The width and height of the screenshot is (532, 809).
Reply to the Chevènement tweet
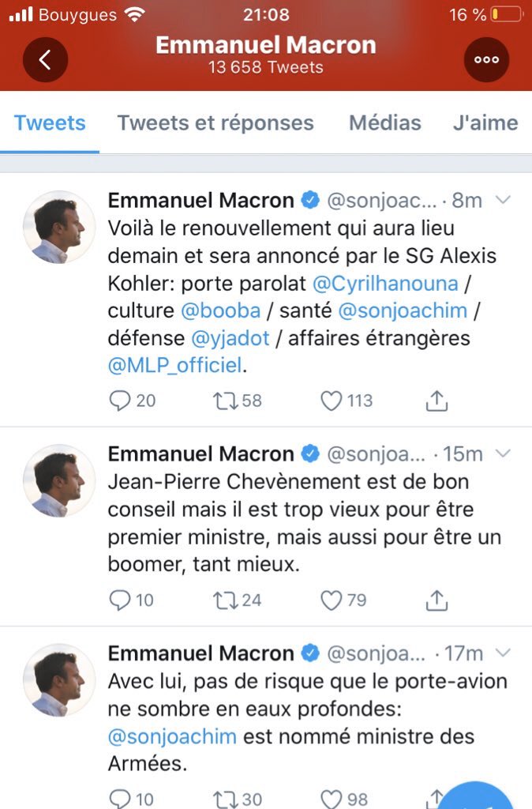tap(119, 600)
